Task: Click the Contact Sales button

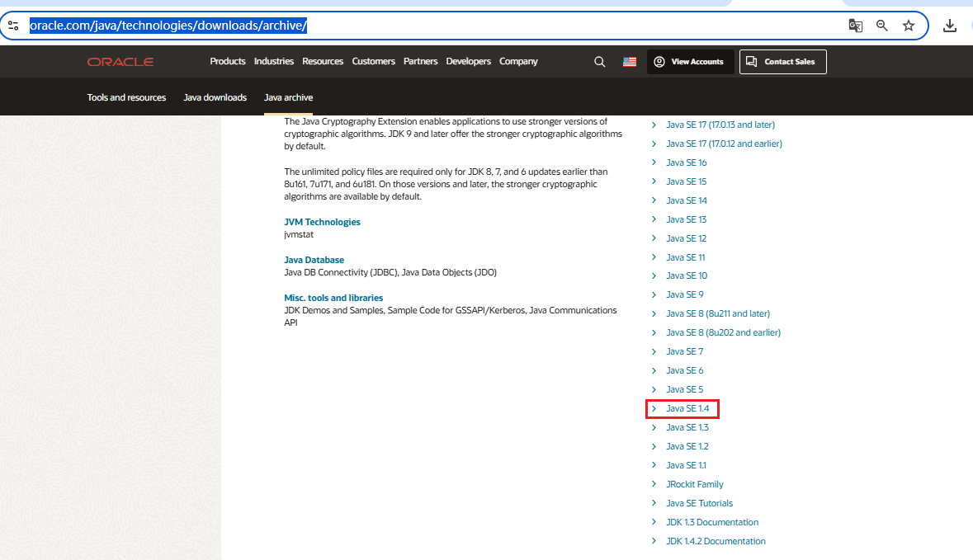Action: coord(782,62)
